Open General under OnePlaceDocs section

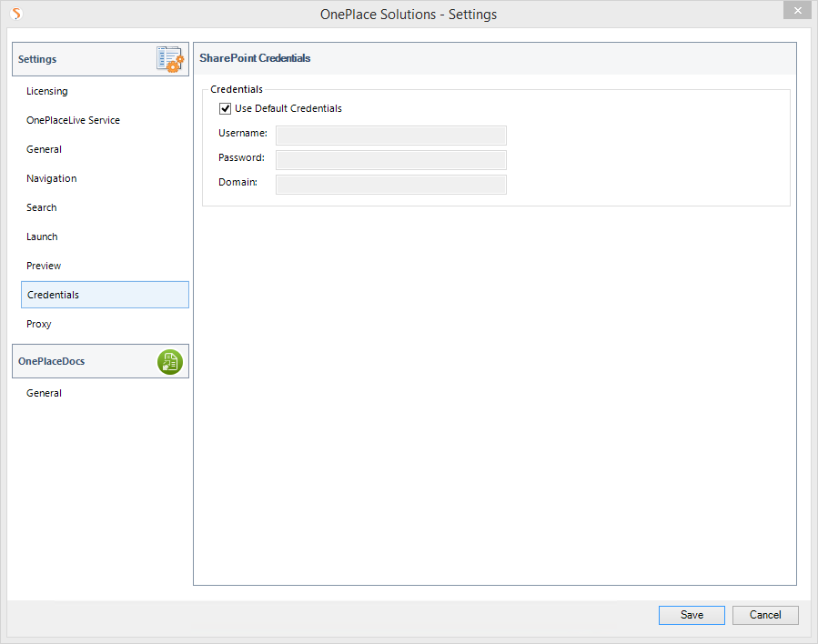[44, 393]
